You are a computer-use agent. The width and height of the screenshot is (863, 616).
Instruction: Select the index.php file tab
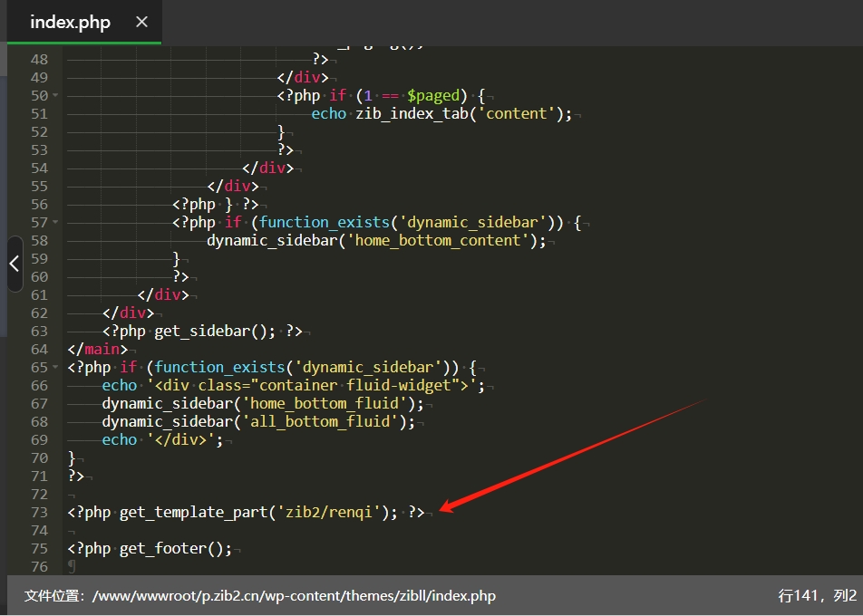pyautogui.click(x=70, y=23)
